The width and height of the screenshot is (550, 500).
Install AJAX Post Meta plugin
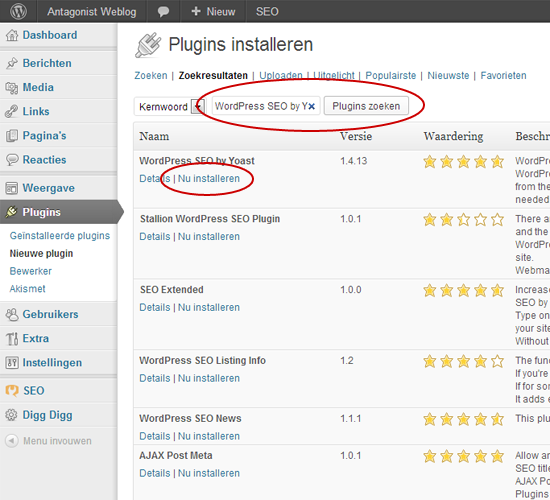(x=209, y=473)
